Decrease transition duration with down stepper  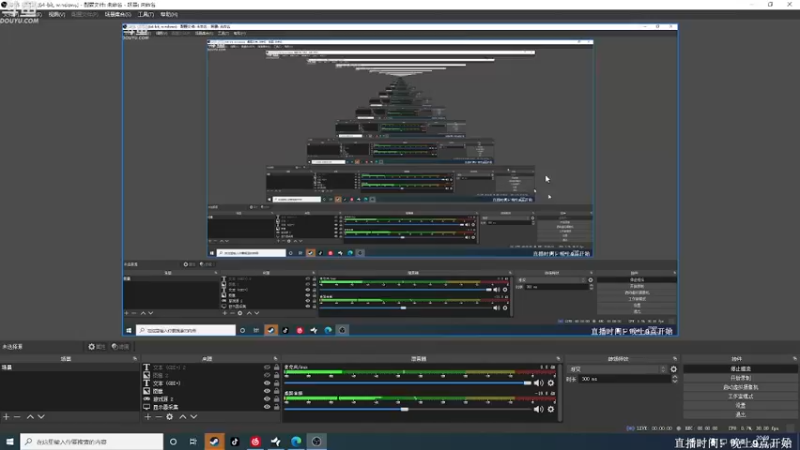pyautogui.click(x=674, y=381)
